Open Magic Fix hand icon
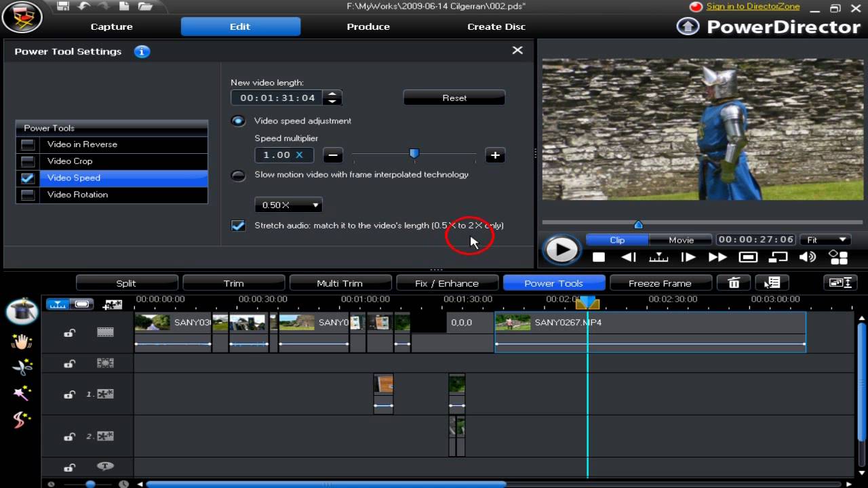868x488 pixels. [22, 341]
